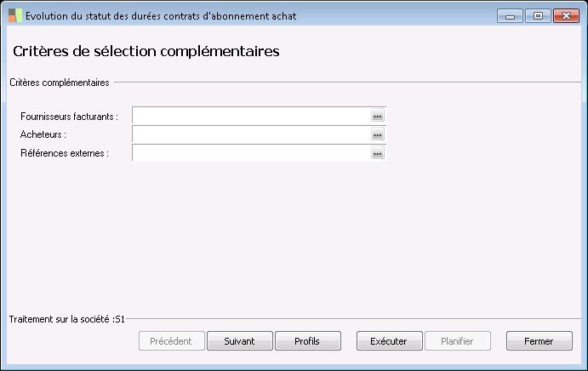The width and height of the screenshot is (588, 371).
Task: Open the Références externes lookup ellipsis button
Action: coord(378,153)
